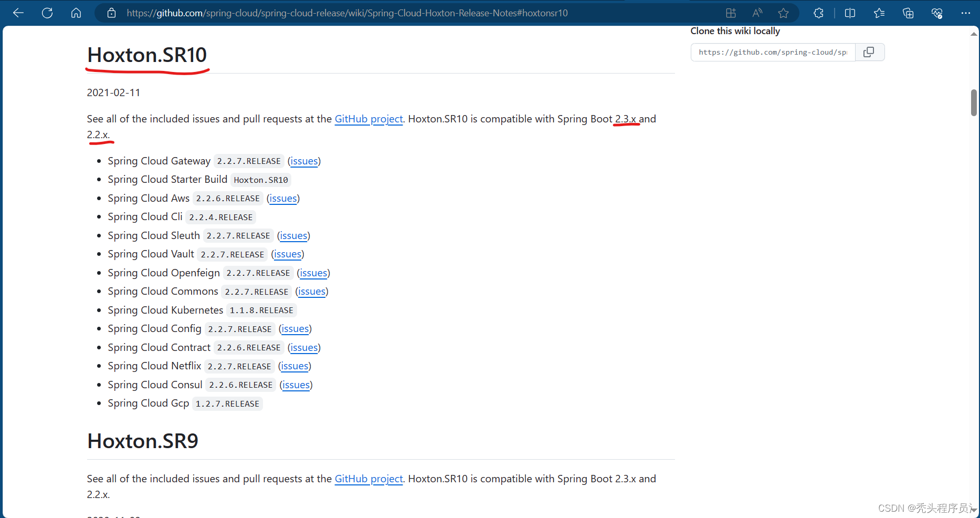Click the 2021-02-11 release date
The image size is (980, 518).
pyautogui.click(x=113, y=93)
